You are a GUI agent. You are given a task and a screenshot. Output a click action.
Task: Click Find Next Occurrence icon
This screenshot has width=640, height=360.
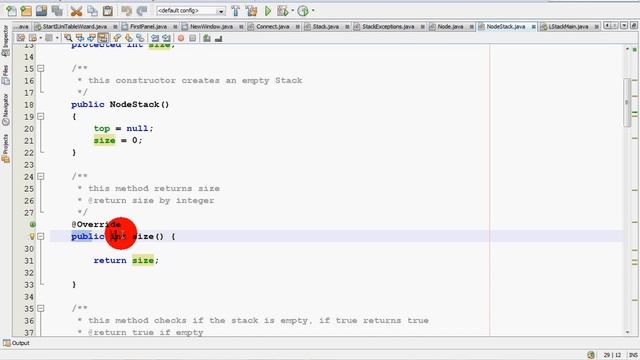point(91,38)
